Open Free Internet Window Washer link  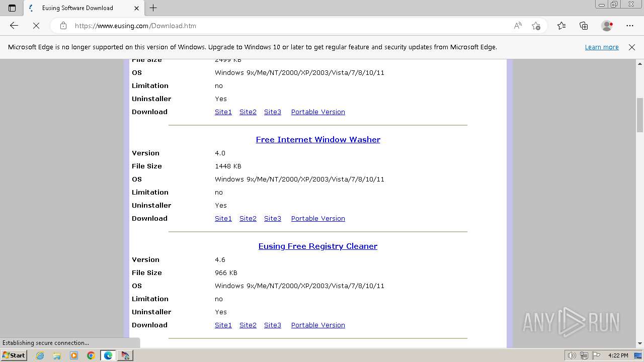click(x=318, y=140)
